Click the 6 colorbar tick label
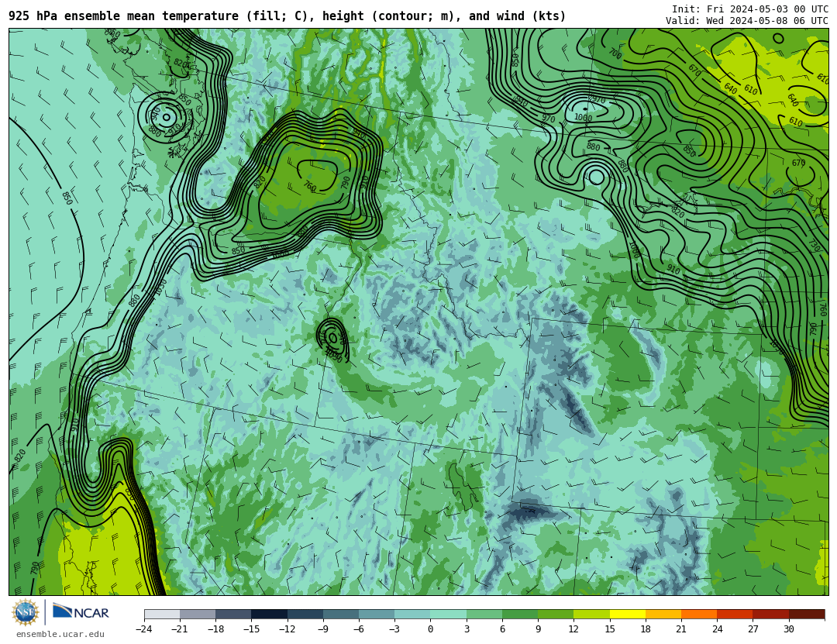 coord(502,629)
